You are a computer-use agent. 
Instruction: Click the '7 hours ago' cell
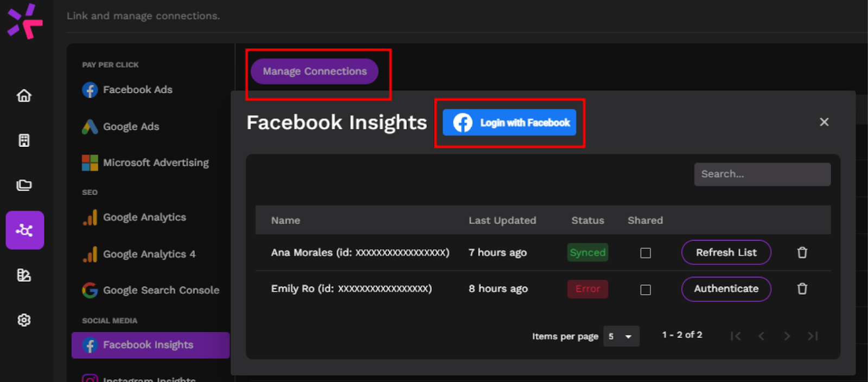pos(498,252)
